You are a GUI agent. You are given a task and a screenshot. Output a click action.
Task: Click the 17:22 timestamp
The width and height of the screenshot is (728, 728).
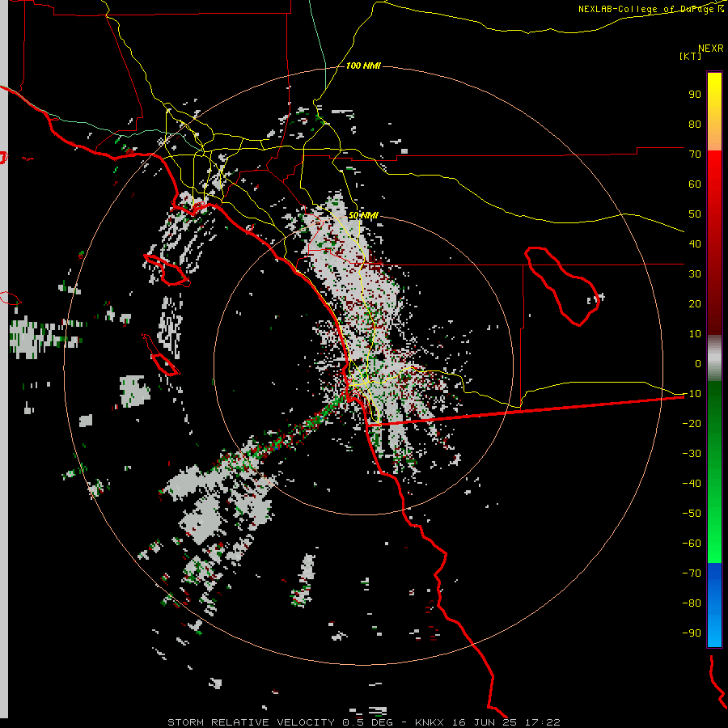542,722
